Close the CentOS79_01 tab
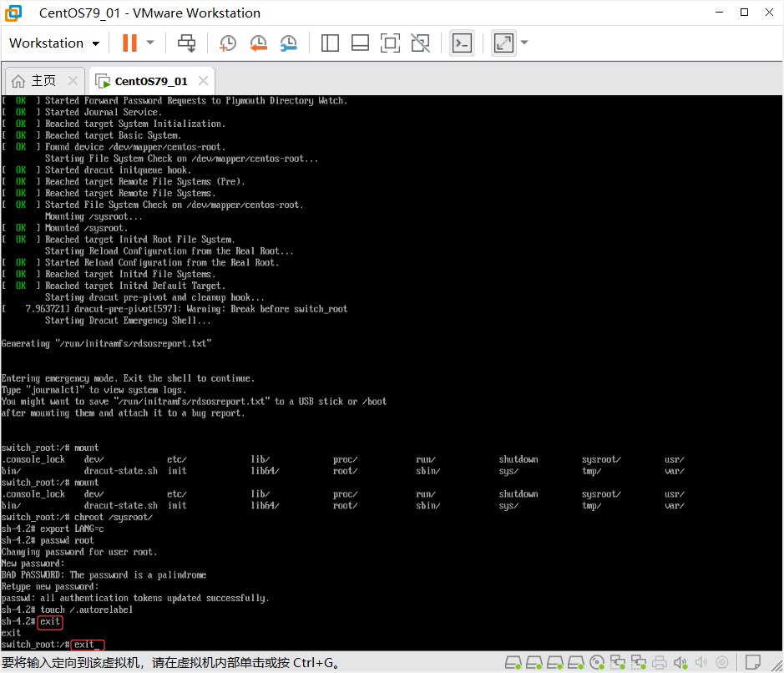784x673 pixels. 203,80
